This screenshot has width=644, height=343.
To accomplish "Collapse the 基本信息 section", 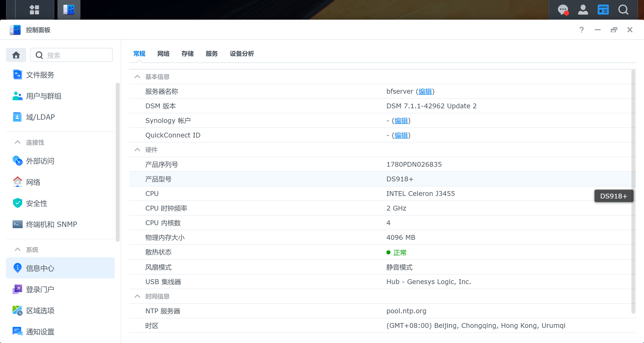I will pos(137,77).
